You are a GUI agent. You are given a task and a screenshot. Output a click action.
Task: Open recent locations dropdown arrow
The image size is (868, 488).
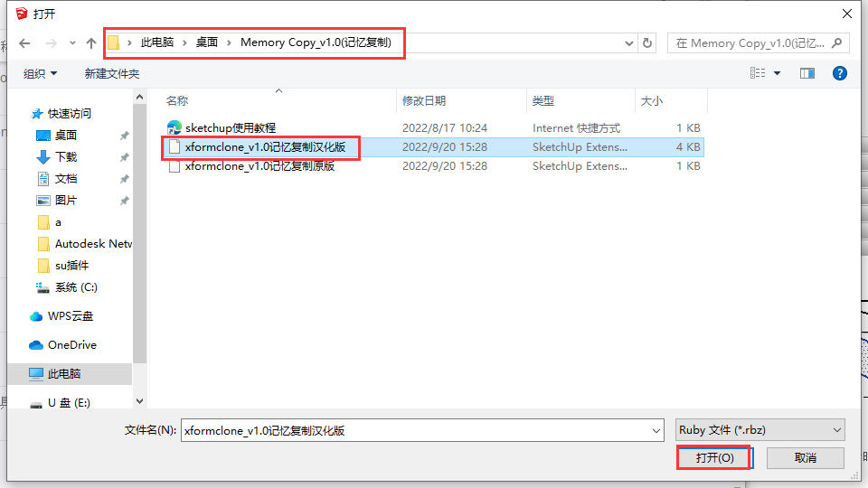point(72,43)
